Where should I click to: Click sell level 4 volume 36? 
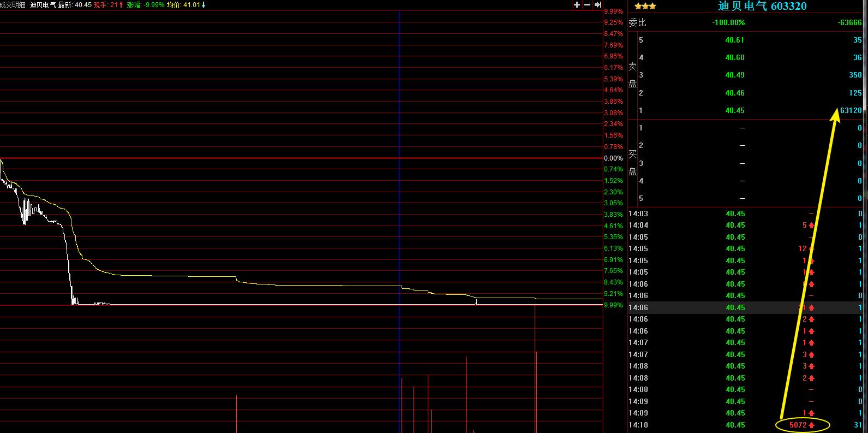[x=858, y=57]
